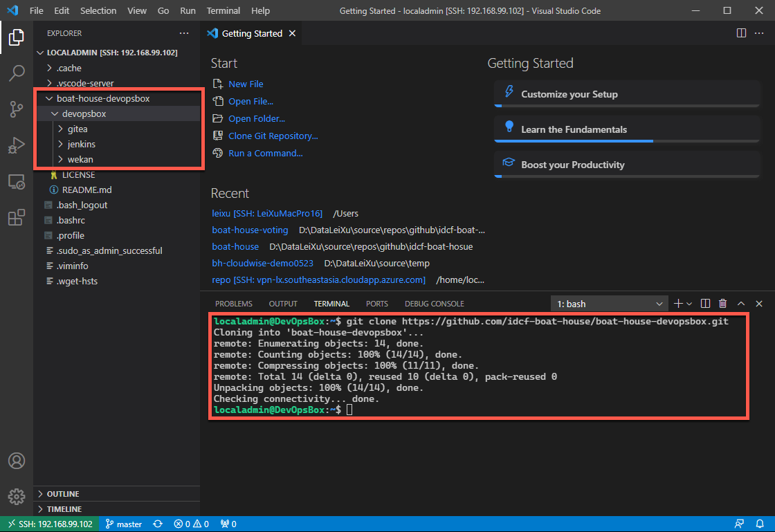
Task: Click the SSH remote indicator in status bar
Action: (50, 524)
